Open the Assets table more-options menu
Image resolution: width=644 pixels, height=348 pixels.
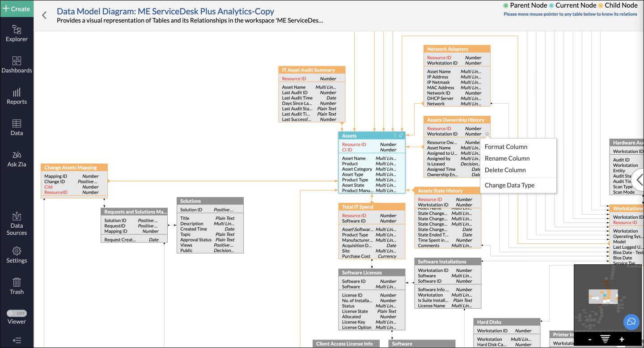click(x=394, y=136)
